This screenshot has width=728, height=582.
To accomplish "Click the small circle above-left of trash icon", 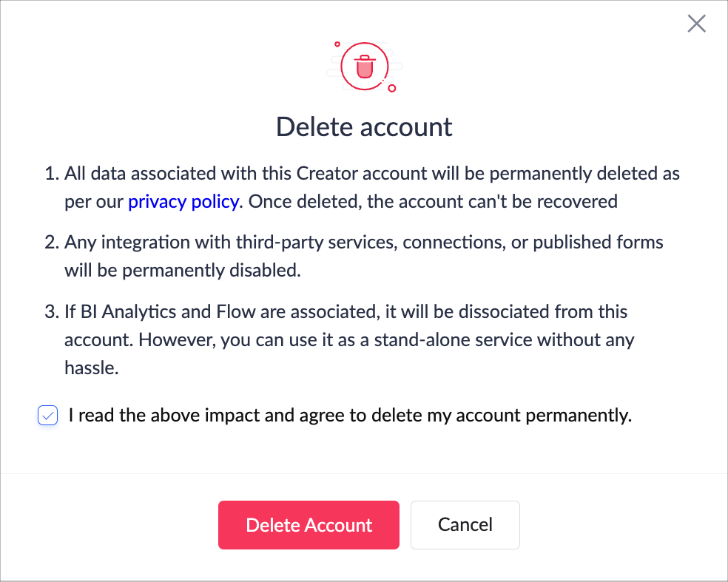I will click(337, 44).
